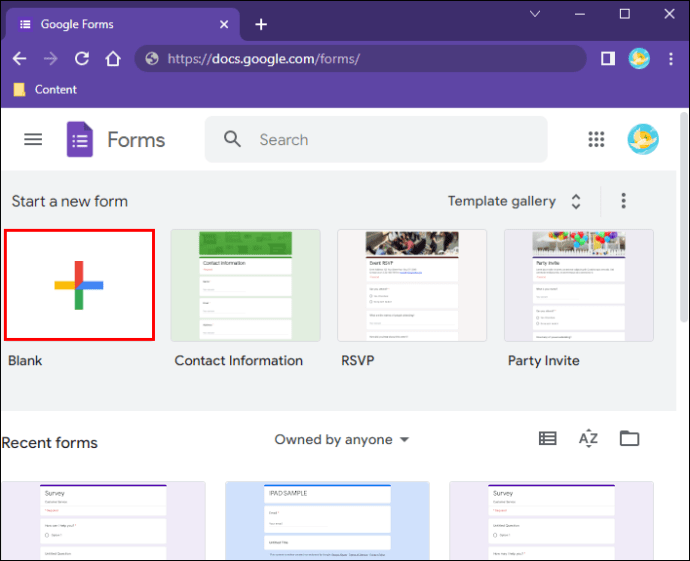This screenshot has width=690, height=561.
Task: Focus the Forms Search field
Action: click(376, 139)
